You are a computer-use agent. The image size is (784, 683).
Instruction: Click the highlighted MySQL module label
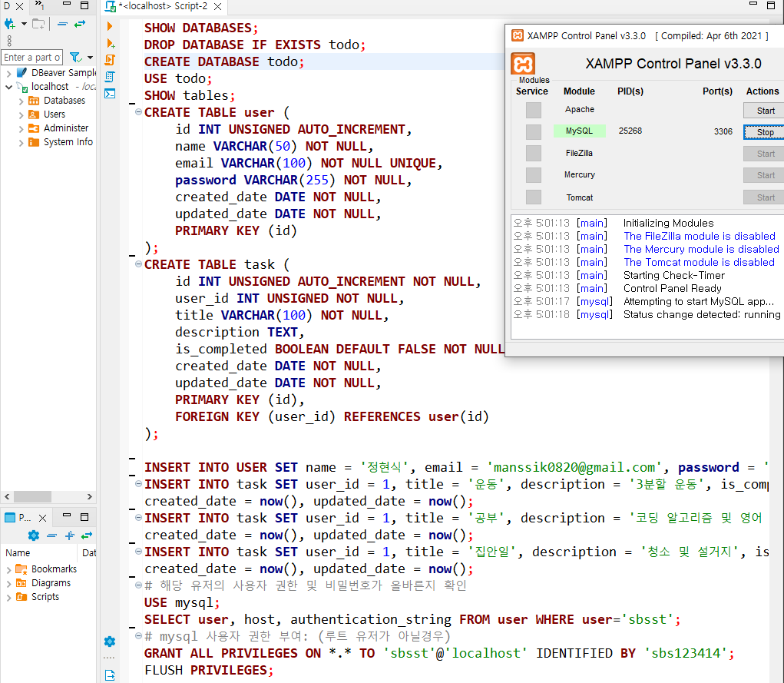pos(579,131)
